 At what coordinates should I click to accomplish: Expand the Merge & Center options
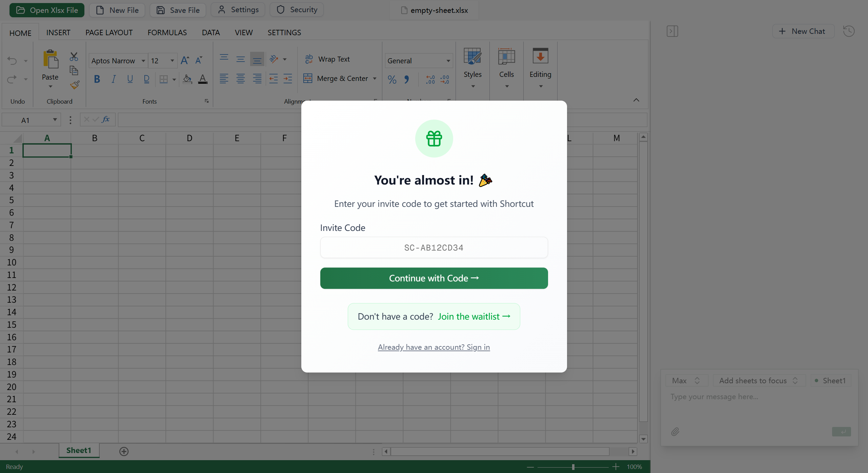point(375,78)
